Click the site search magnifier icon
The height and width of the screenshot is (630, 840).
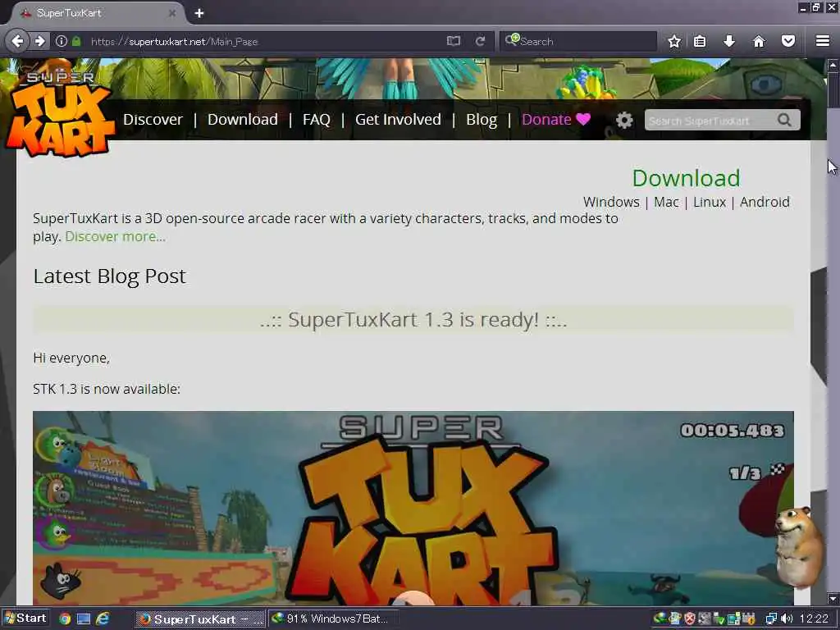tap(784, 120)
